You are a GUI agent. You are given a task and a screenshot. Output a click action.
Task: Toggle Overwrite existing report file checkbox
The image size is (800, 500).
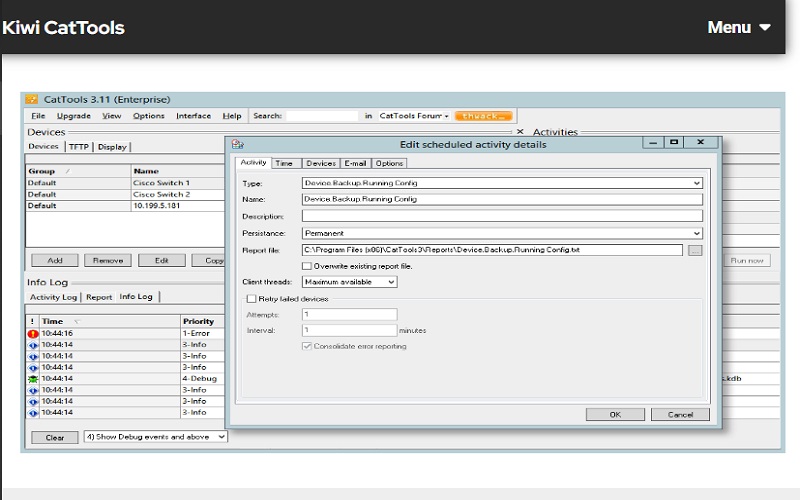click(x=307, y=266)
